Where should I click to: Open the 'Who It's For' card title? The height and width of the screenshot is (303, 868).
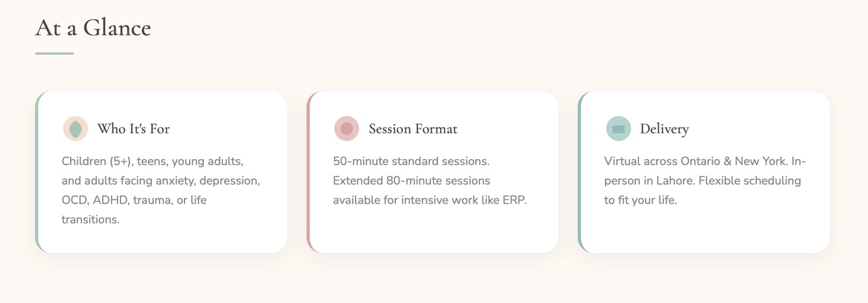point(133,129)
